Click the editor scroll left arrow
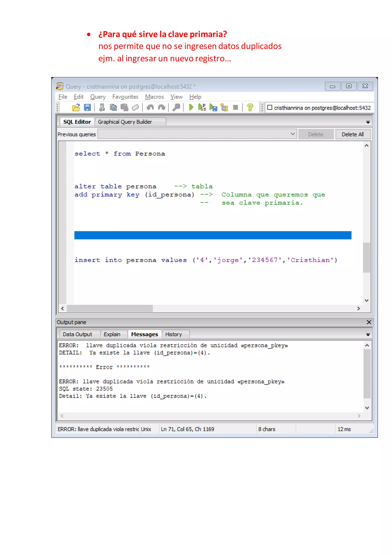Image resolution: width=392 pixels, height=555 pixels. (63, 308)
